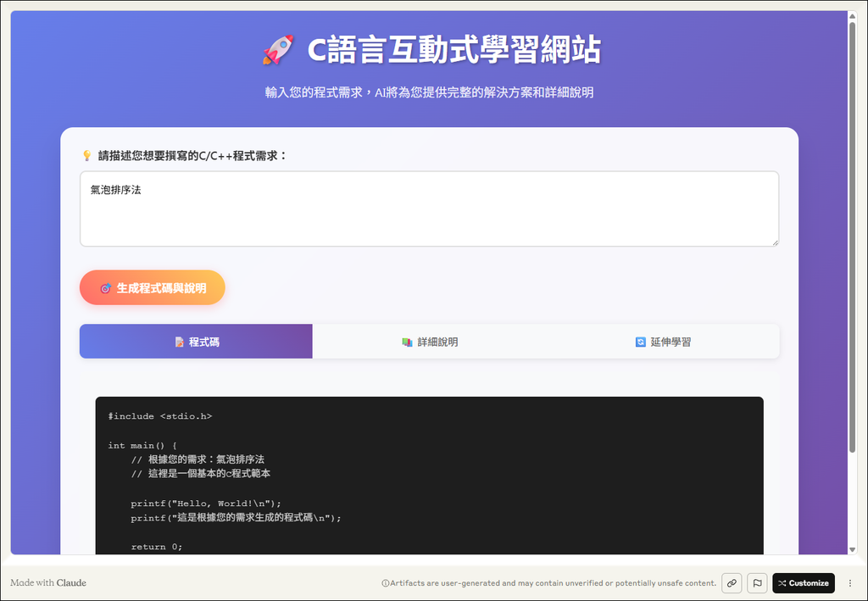Click the copy link icon button
The width and height of the screenshot is (868, 601).
click(x=732, y=582)
